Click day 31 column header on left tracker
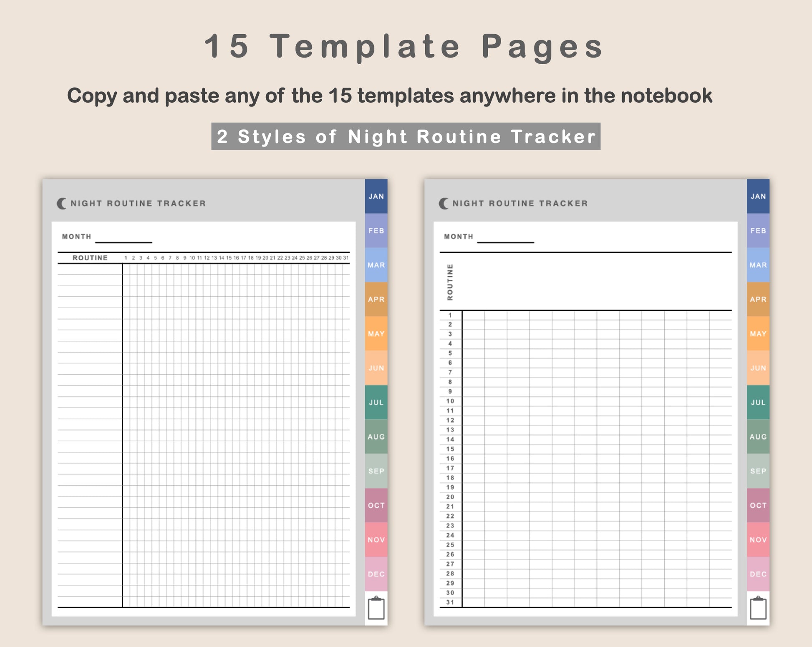Viewport: 812px width, 647px height. click(x=346, y=258)
